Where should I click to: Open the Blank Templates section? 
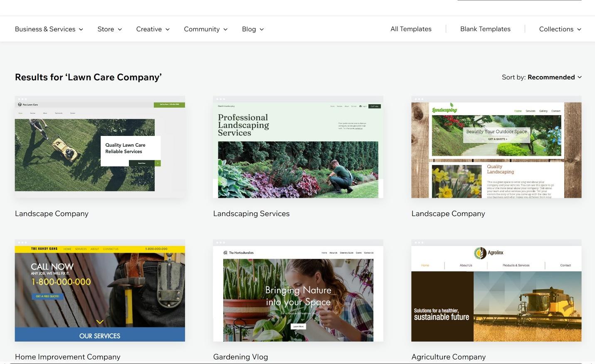click(485, 29)
